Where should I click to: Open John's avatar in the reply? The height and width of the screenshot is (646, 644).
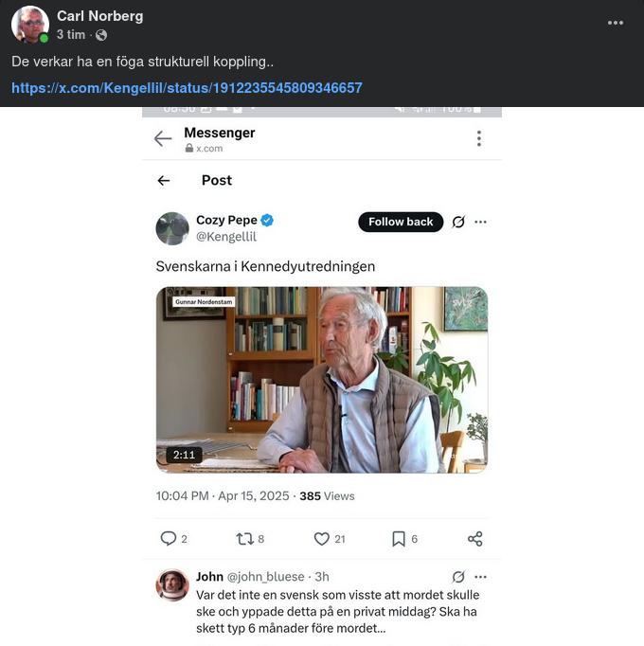172,584
